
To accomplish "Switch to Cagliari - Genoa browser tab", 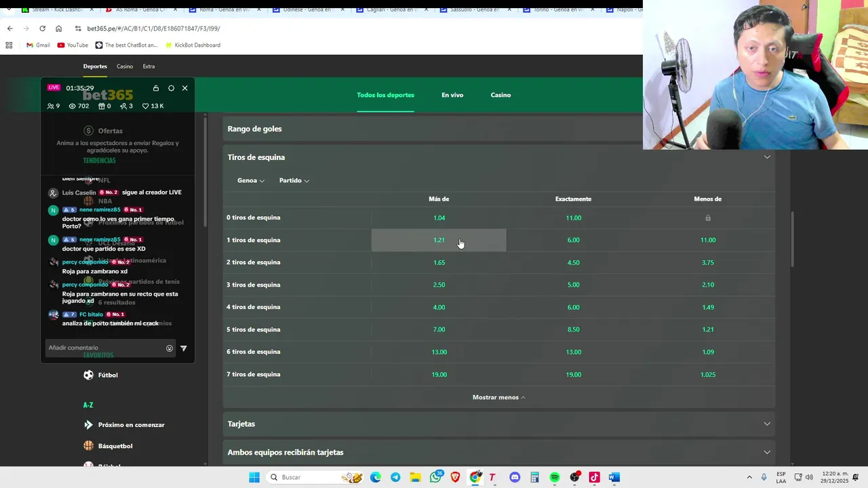I will [392, 9].
